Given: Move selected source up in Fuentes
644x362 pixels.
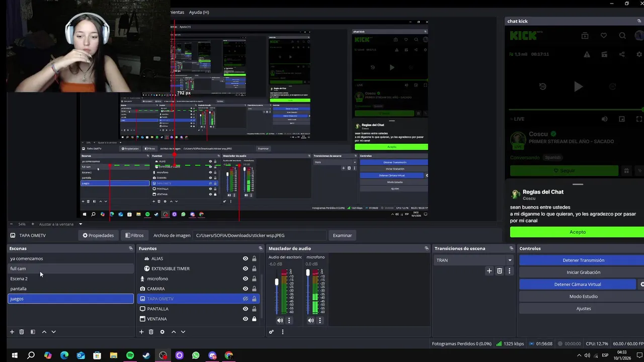Looking at the screenshot, I should pos(174,332).
